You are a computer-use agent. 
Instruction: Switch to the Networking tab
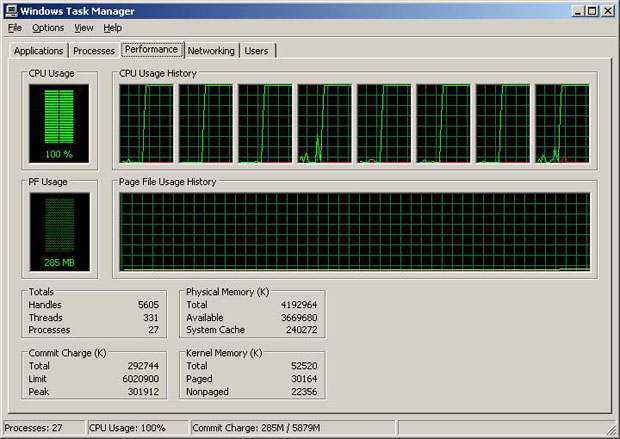click(211, 51)
